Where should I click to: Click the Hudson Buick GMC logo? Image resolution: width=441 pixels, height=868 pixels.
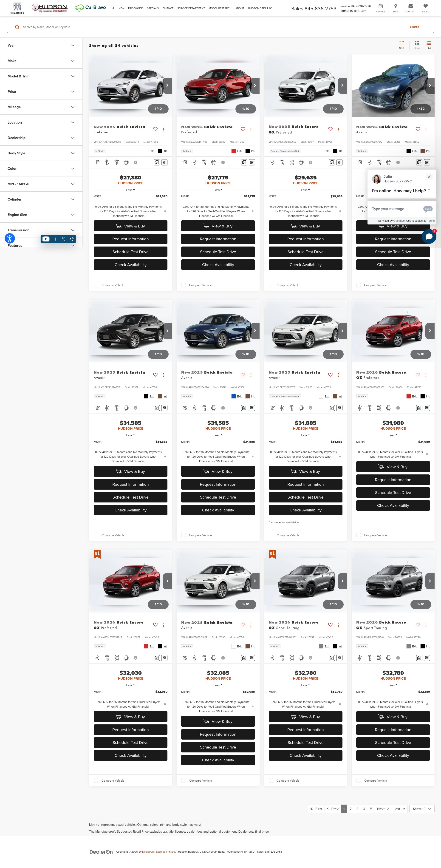50,8
